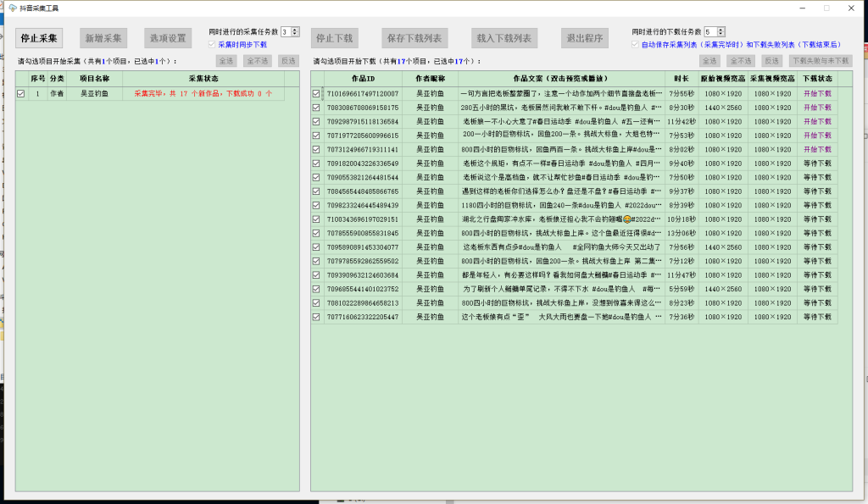Toggle 采集时同步下载 checkbox
The width and height of the screenshot is (868, 504).
(212, 44)
